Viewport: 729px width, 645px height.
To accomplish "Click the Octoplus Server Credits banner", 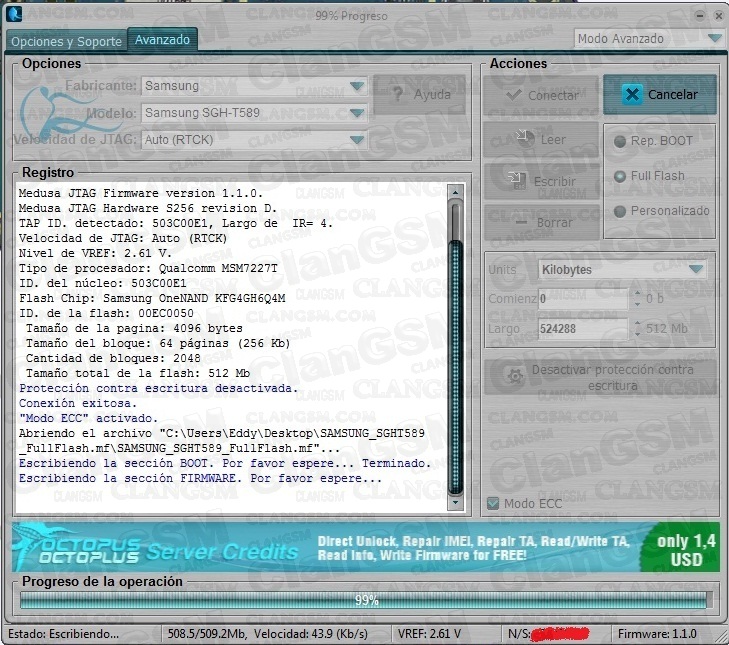I will pyautogui.click(x=366, y=547).
